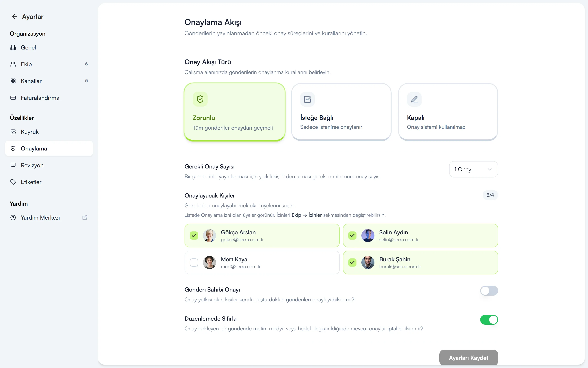The width and height of the screenshot is (588, 368).
Task: Open the 1 Onay dropdown
Action: (473, 169)
